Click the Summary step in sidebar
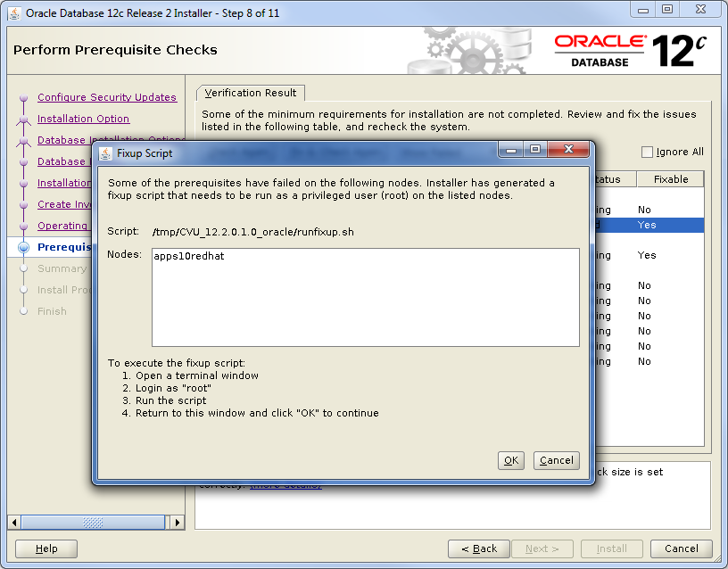 tap(62, 268)
